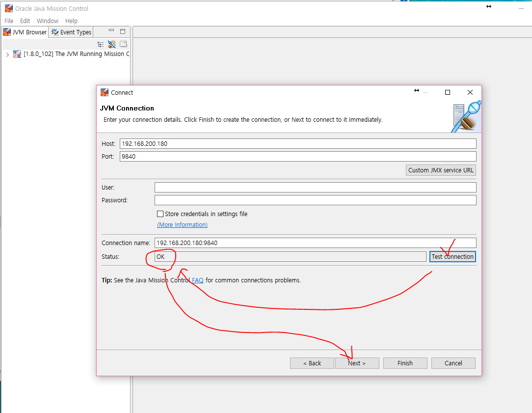Click the Oracle Java Mission Control title icon
The width and height of the screenshot is (532, 413).
point(8,8)
